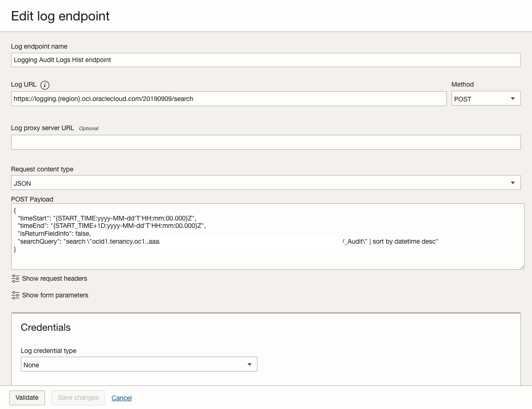This screenshot has width=532, height=409.
Task: Click the Save changes button
Action: 78,397
